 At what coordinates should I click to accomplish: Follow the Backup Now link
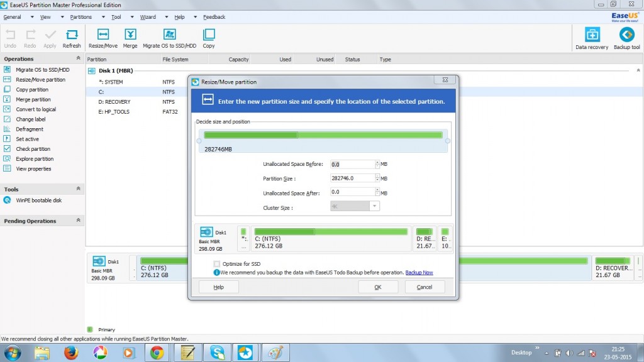(419, 273)
